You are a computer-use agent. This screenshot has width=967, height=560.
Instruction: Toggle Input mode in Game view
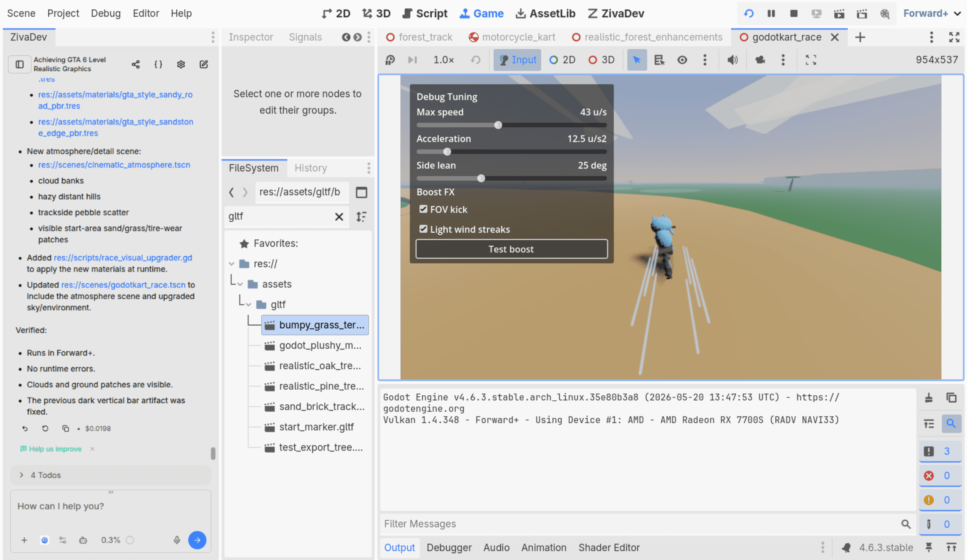[x=517, y=60]
